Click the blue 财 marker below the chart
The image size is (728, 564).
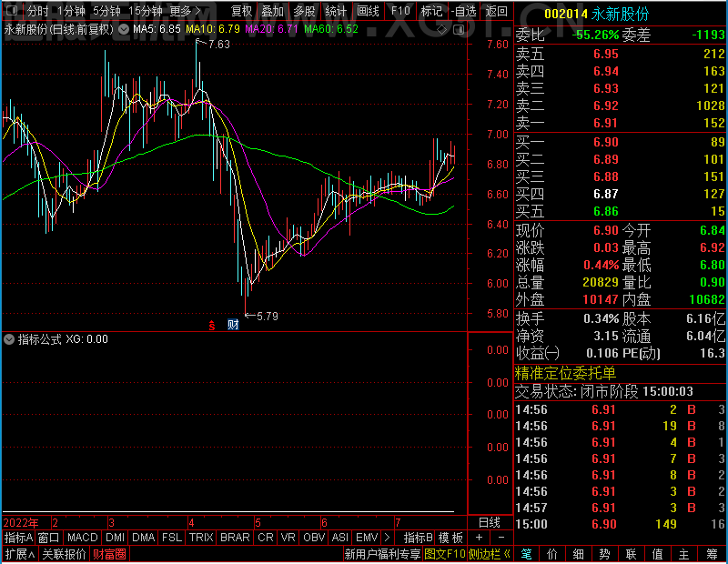(x=233, y=325)
